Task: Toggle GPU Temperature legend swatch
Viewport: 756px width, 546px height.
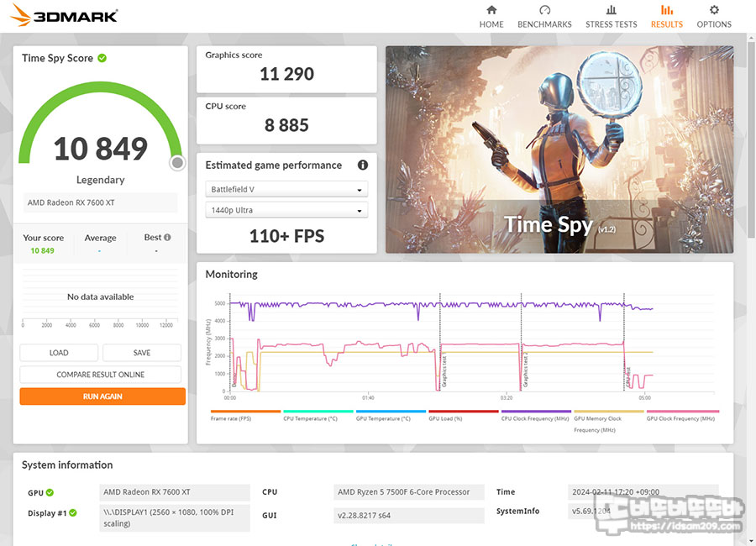Action: [391, 412]
